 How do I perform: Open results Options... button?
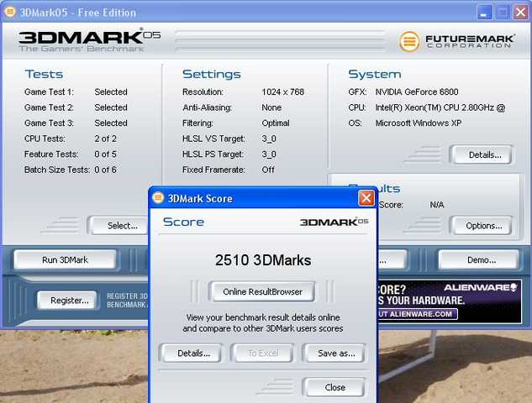(x=482, y=226)
